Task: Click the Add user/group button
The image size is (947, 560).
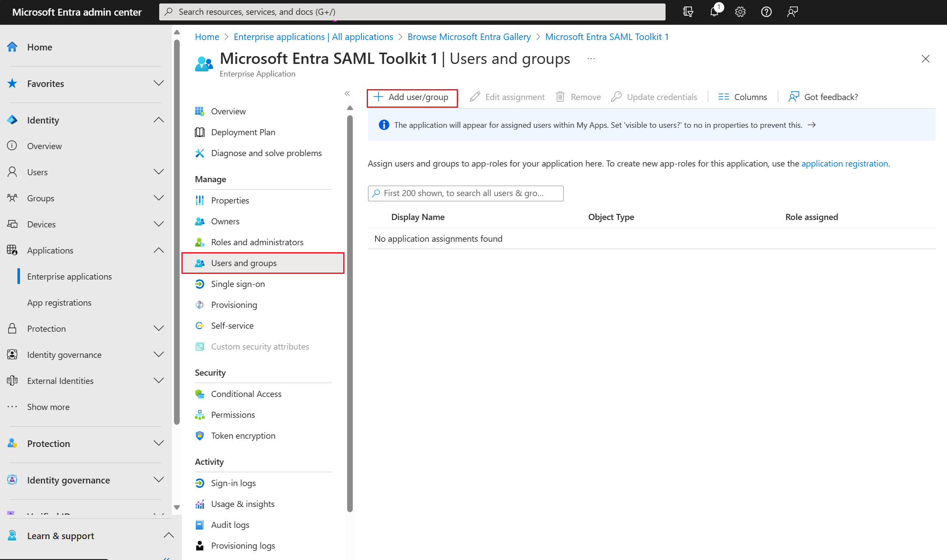Action: point(410,96)
